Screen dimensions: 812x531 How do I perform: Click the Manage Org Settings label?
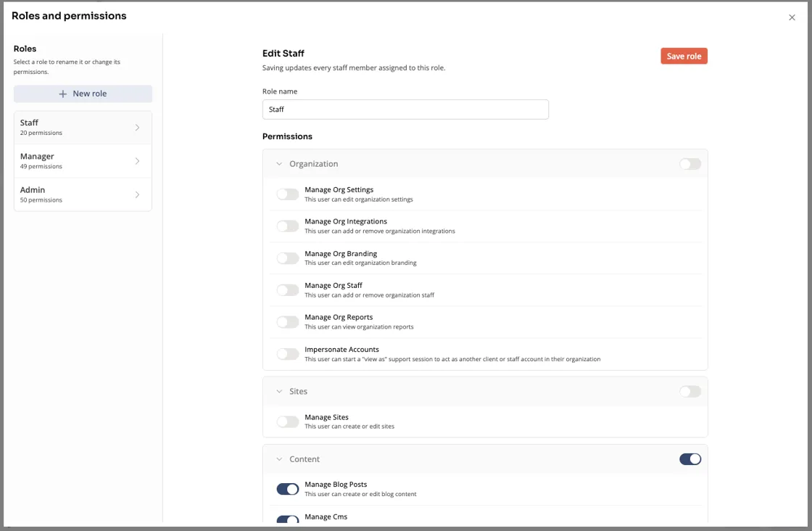click(x=339, y=189)
